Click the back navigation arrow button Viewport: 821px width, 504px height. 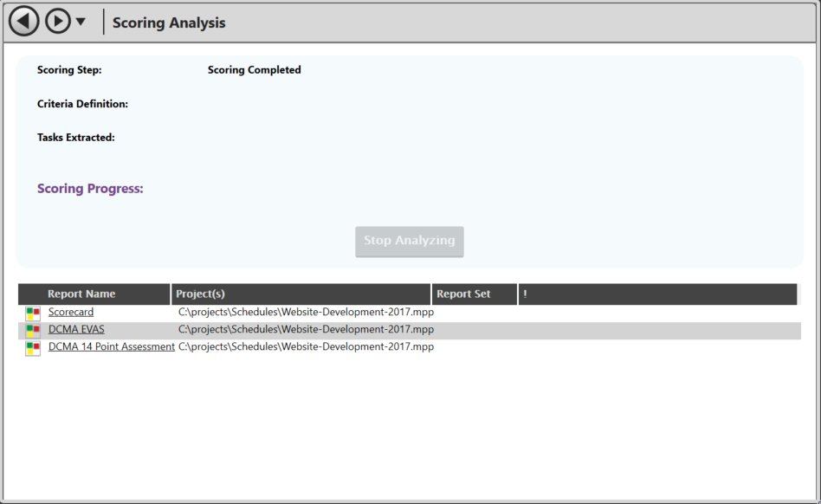click(24, 22)
